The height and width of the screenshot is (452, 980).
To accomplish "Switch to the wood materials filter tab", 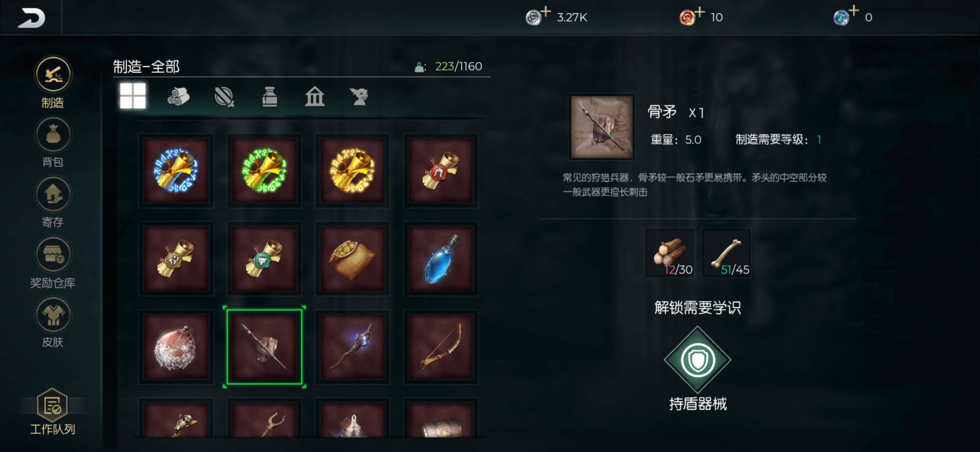I will click(x=178, y=96).
